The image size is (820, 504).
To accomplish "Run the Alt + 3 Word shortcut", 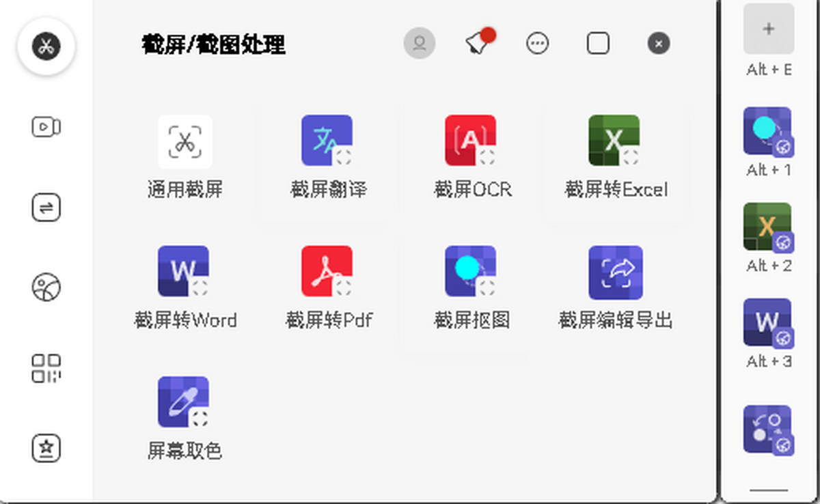I will click(x=768, y=324).
